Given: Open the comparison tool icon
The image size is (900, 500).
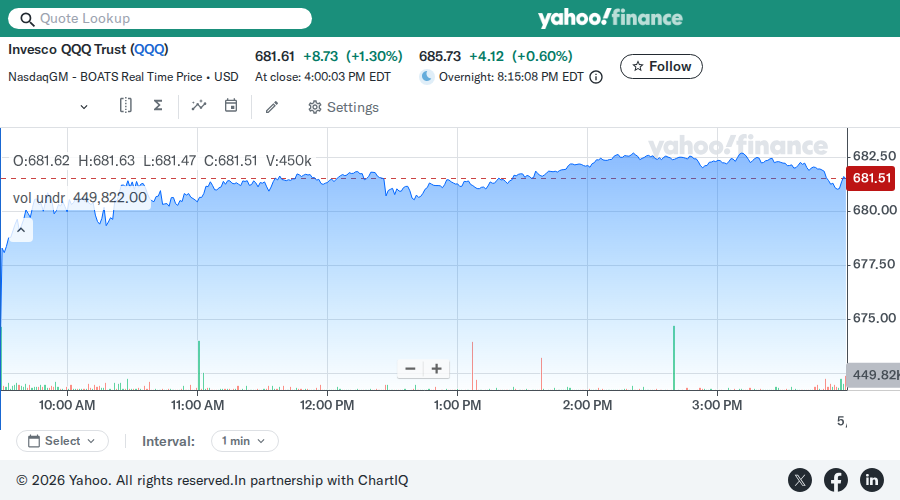Looking at the screenshot, I should (126, 105).
